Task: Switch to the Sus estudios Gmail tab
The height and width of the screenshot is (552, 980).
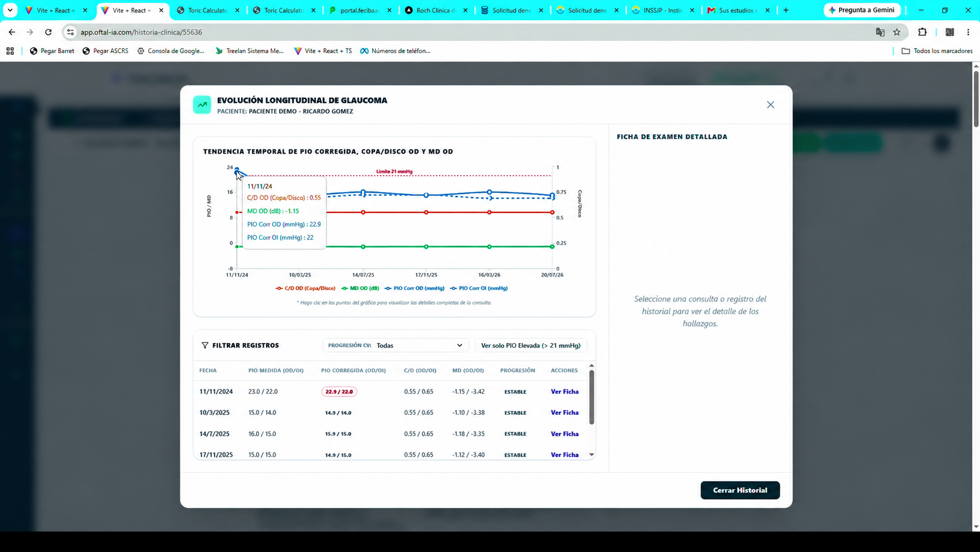Action: pyautogui.click(x=738, y=11)
